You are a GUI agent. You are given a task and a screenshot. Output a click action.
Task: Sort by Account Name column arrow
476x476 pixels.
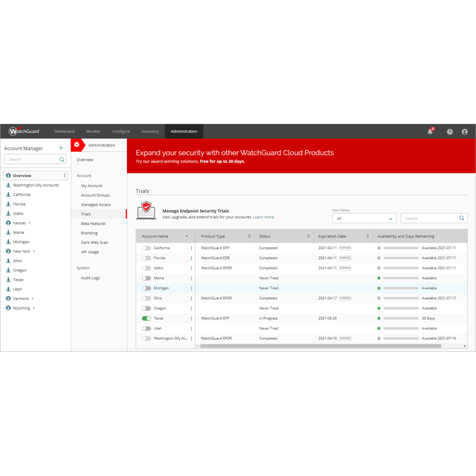[187, 236]
